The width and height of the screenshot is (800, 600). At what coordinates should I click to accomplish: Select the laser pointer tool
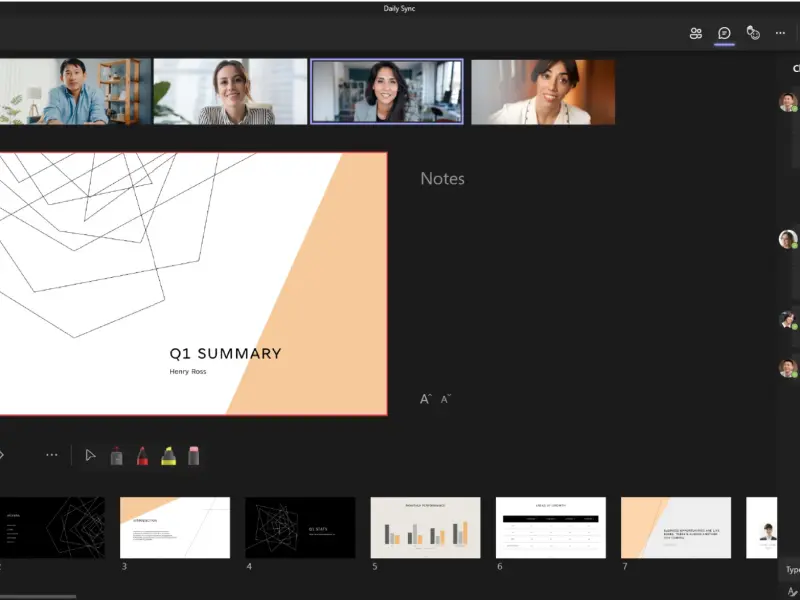point(116,456)
